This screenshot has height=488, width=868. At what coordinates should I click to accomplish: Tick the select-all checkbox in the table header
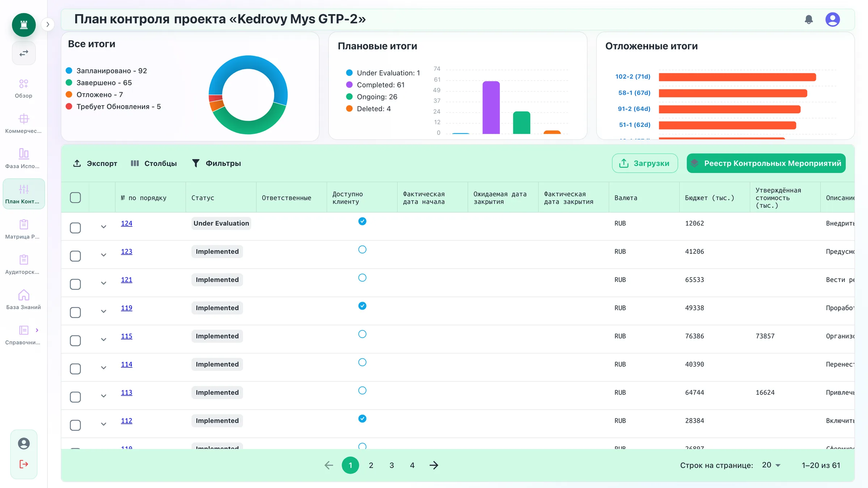point(75,198)
